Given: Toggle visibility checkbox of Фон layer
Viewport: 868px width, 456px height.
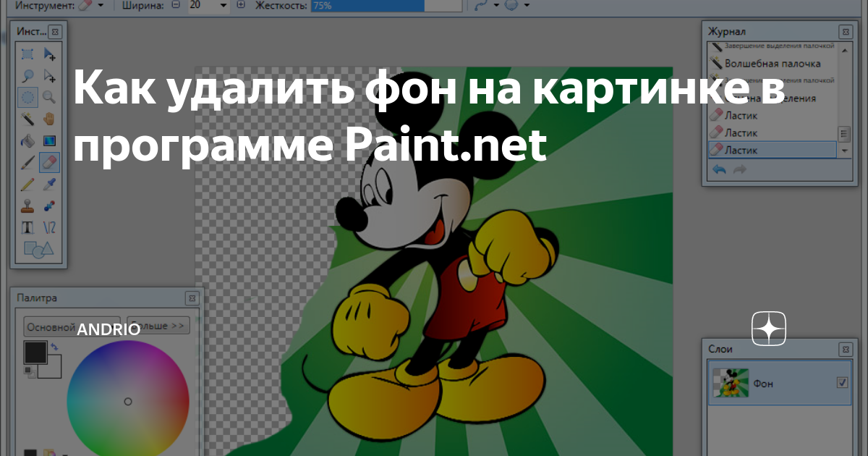Looking at the screenshot, I should [x=842, y=382].
